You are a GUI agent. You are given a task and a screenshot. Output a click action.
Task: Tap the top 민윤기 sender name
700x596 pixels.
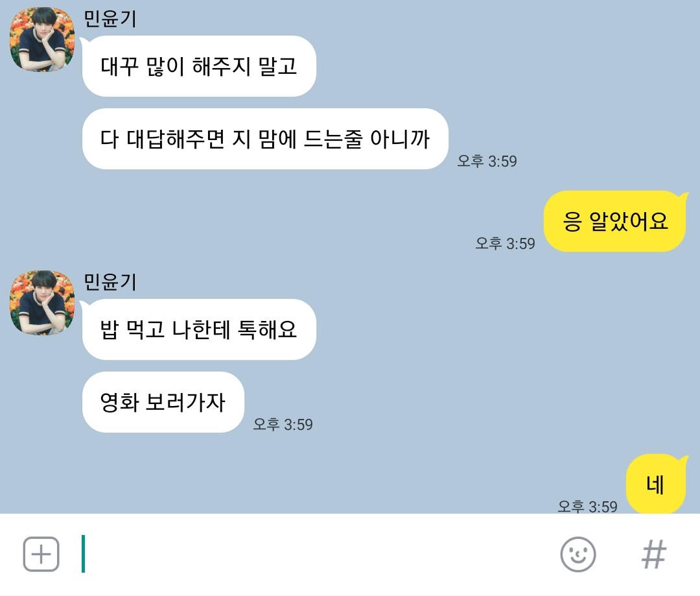[x=110, y=19]
